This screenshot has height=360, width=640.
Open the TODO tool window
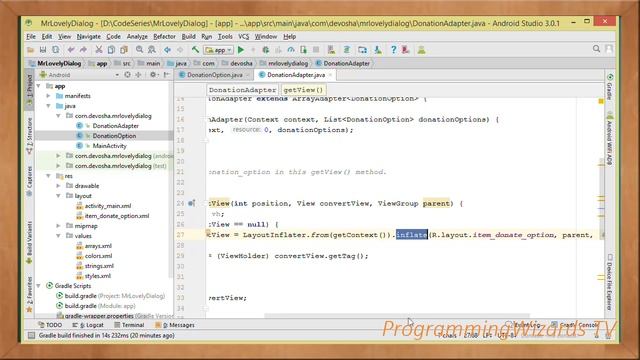point(50,325)
